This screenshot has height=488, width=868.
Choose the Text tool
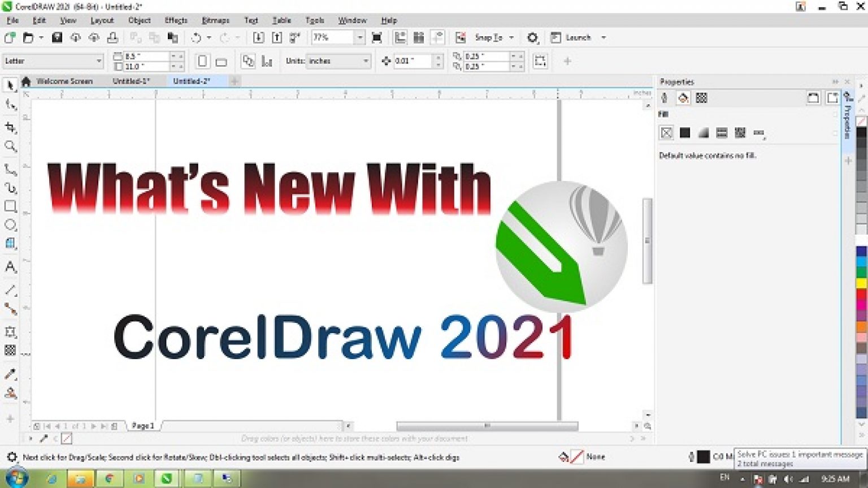pyautogui.click(x=10, y=267)
